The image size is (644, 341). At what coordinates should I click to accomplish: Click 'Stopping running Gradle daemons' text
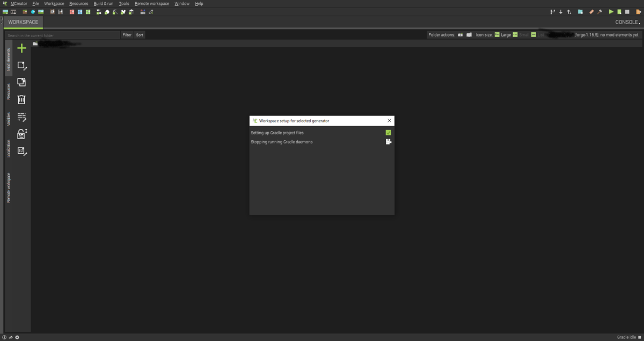[x=282, y=142]
